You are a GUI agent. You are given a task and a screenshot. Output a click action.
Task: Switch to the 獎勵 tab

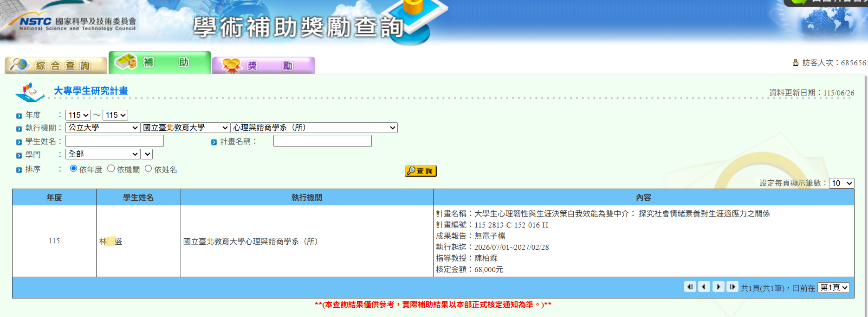[264, 65]
